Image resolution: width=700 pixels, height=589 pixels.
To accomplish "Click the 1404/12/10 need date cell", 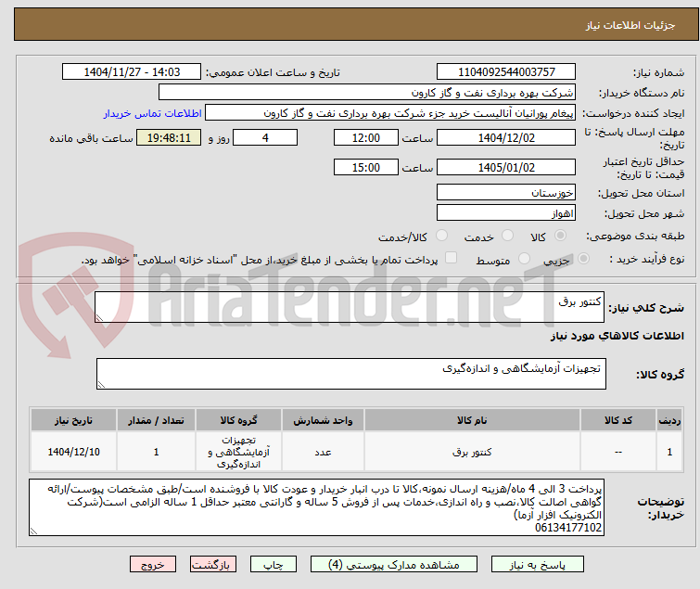I will pyautogui.click(x=73, y=452).
